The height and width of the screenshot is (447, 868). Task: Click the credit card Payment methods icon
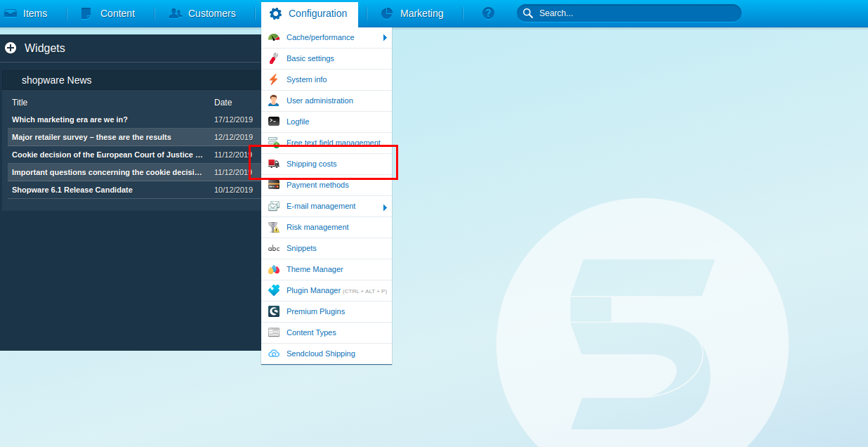pyautogui.click(x=274, y=185)
